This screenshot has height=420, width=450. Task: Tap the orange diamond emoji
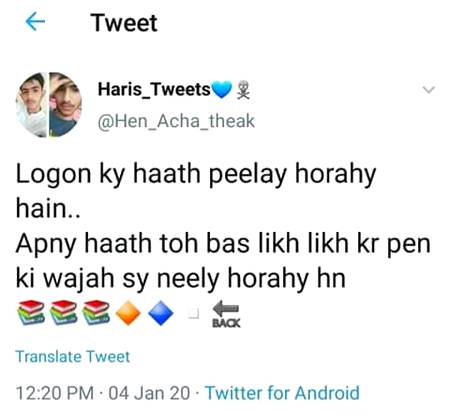(x=128, y=313)
